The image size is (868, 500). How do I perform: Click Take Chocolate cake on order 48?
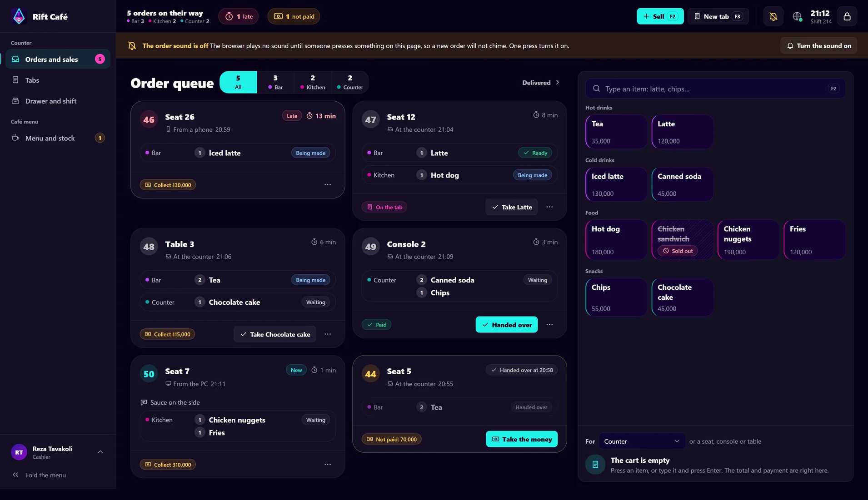click(275, 334)
